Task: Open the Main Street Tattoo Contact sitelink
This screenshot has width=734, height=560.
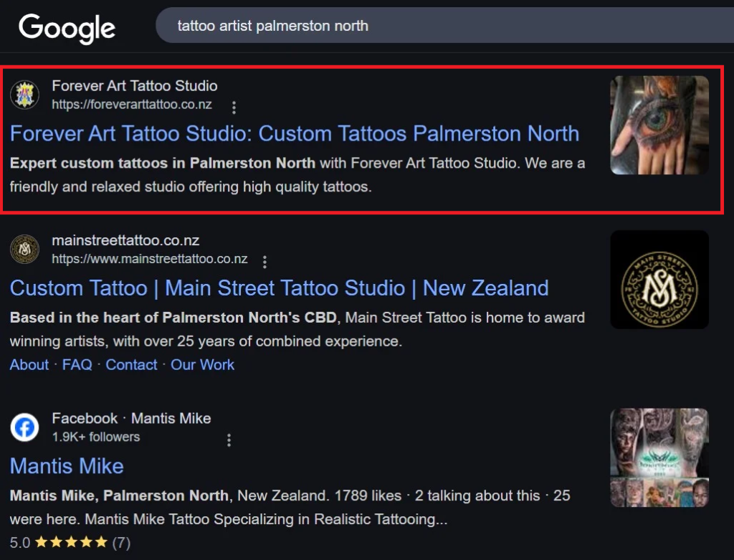Action: tap(132, 365)
